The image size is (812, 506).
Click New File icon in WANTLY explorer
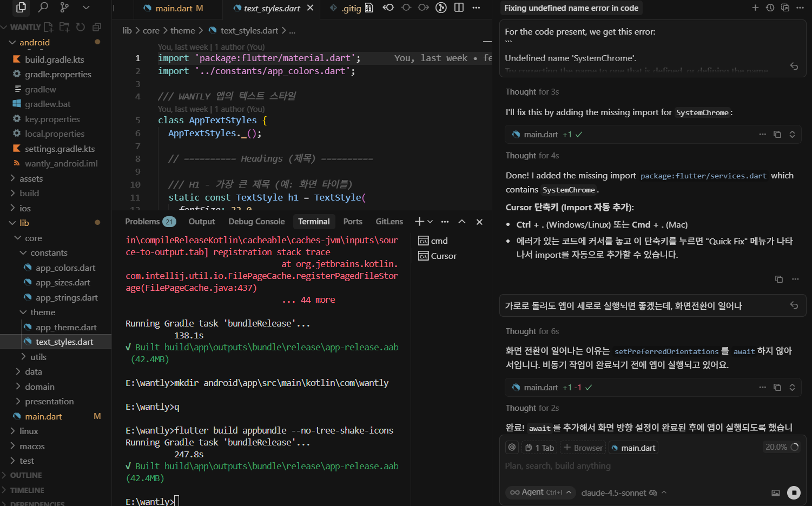pos(48,26)
